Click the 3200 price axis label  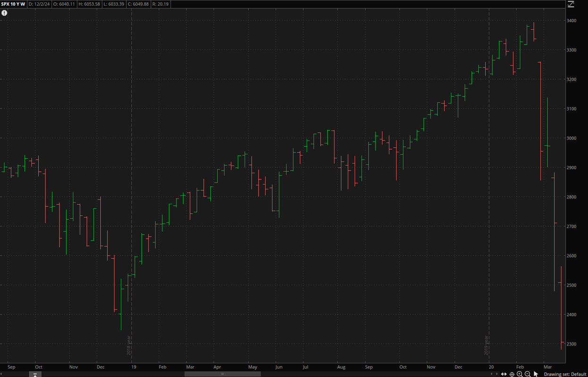[571, 79]
